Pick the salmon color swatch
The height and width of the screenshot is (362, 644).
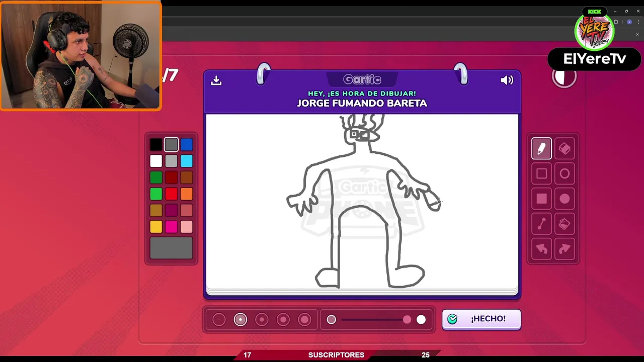187,211
